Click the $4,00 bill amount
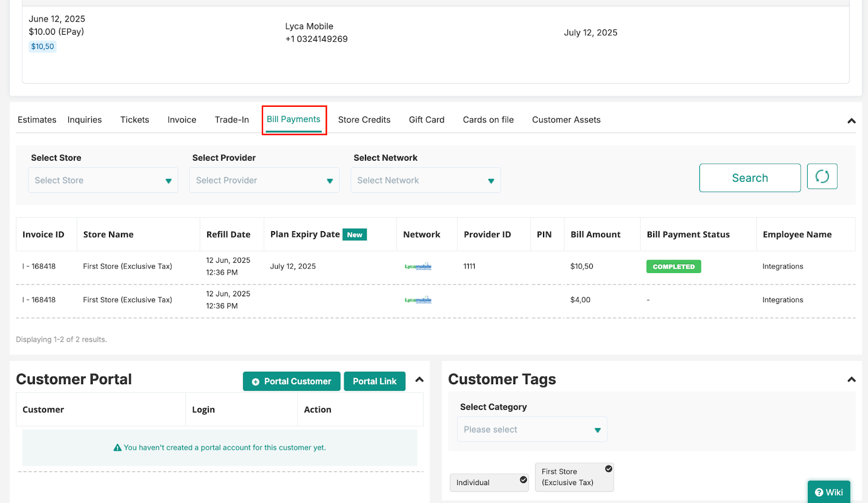 580,300
